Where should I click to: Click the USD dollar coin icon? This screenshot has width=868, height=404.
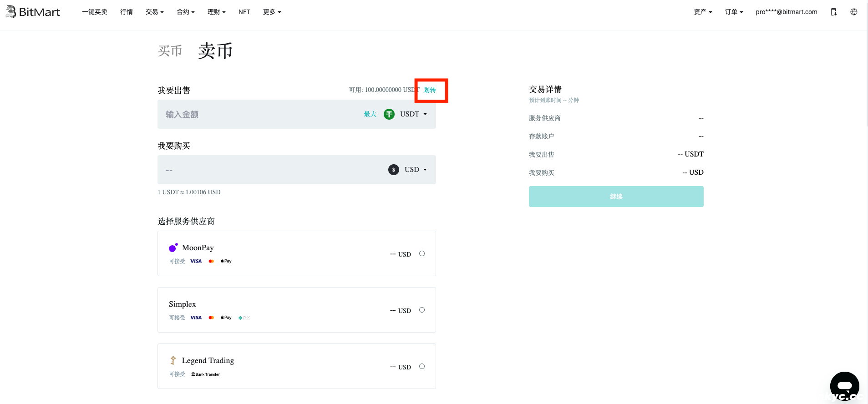coord(393,170)
